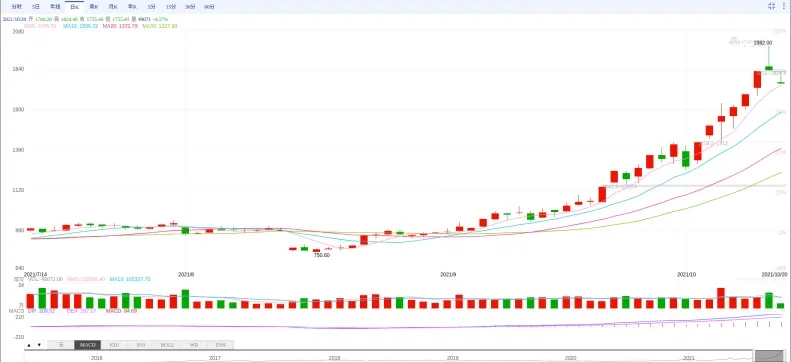Switch indicator to BOLL

167,345
